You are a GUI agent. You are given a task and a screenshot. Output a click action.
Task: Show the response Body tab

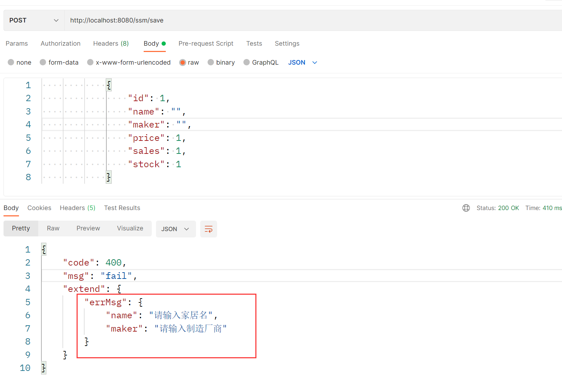coord(11,208)
